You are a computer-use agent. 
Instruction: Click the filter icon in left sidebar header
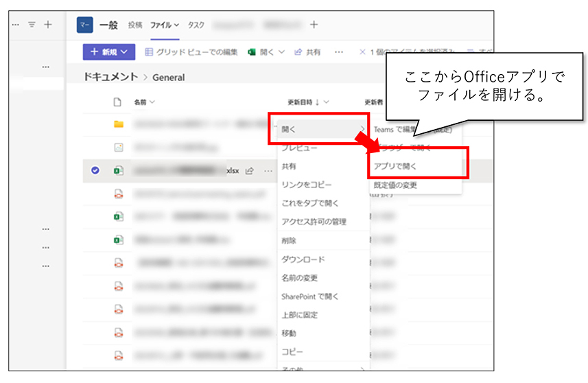coord(32,25)
